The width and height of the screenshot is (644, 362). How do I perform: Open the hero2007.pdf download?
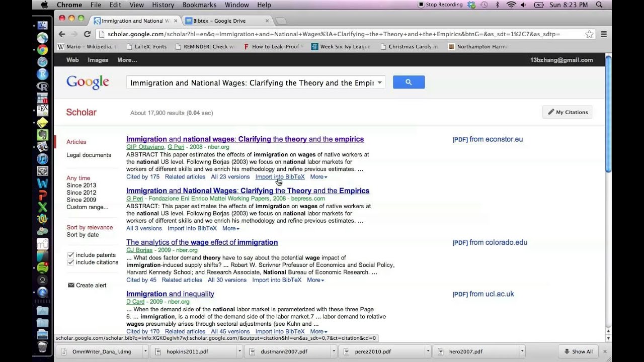pos(465,351)
